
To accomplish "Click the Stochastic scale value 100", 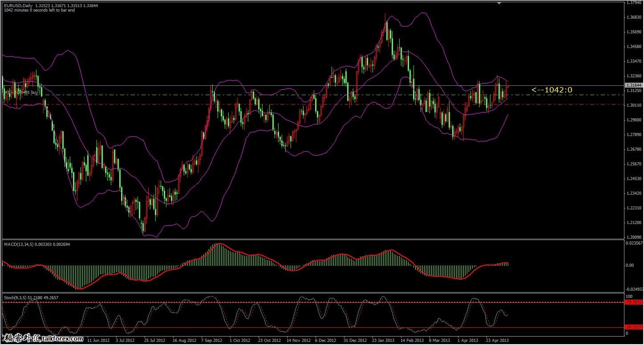I will point(629,296).
